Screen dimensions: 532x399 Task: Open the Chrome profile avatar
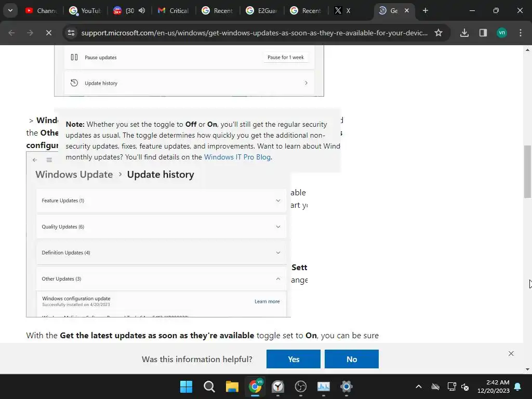pos(502,33)
